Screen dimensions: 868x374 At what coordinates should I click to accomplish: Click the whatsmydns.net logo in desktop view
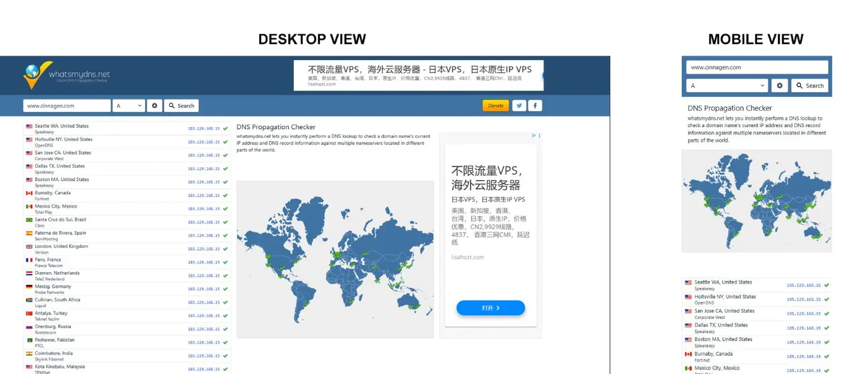[x=67, y=75]
